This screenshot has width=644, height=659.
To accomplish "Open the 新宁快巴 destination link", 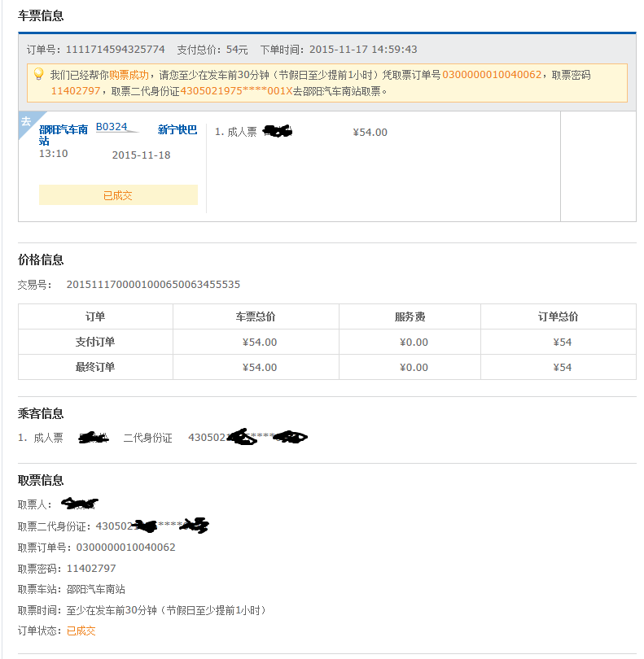I will click(x=177, y=129).
